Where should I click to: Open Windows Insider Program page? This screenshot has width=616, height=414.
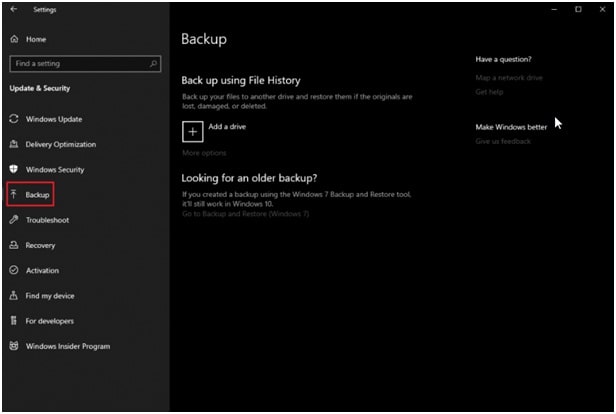coord(68,346)
